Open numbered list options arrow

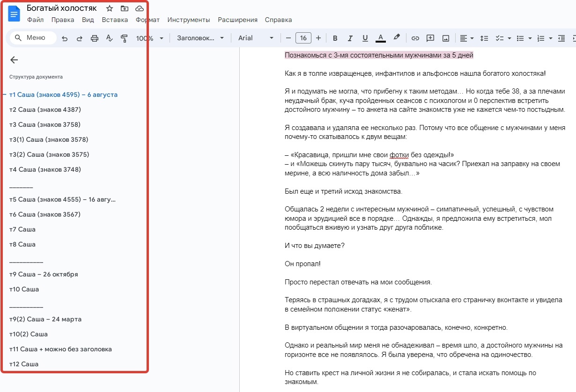(x=551, y=38)
